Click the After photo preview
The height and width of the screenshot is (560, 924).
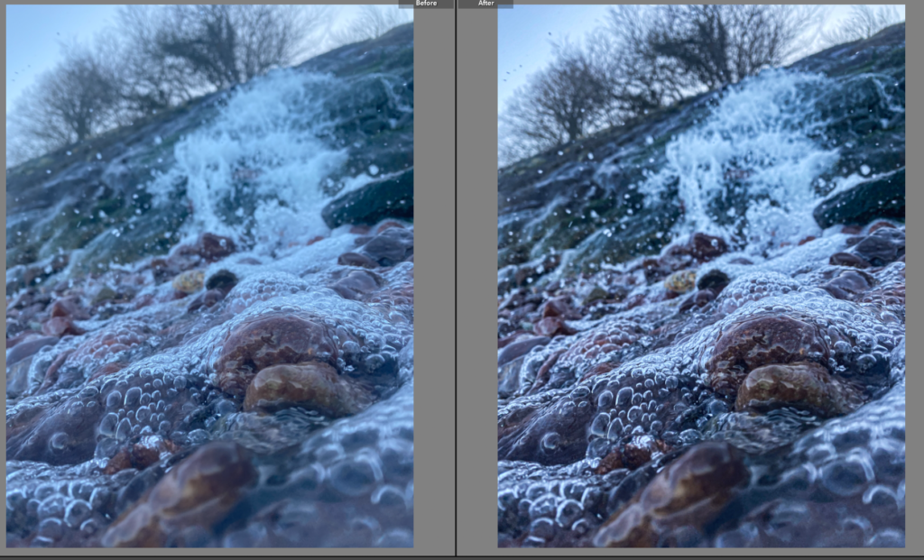click(x=701, y=276)
